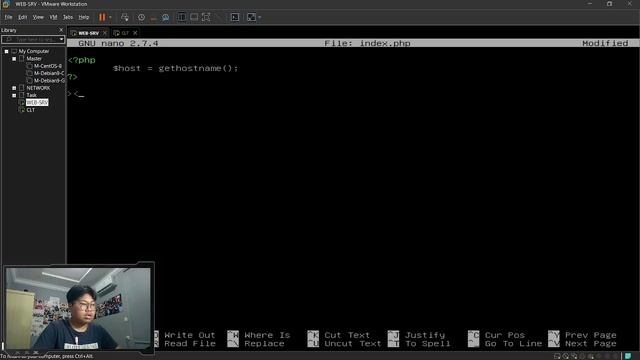Click the VMware Workstation title bar logo
This screenshot has width=640, height=360.
6,4
